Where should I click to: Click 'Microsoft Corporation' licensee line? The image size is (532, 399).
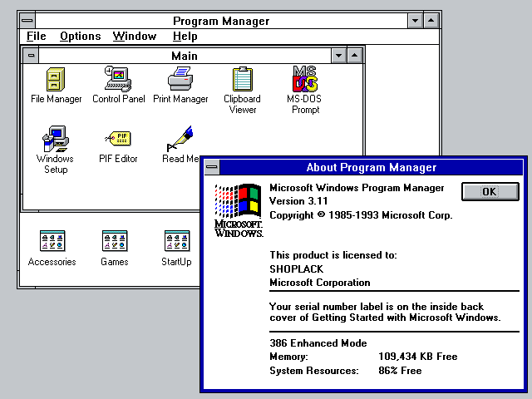click(320, 283)
